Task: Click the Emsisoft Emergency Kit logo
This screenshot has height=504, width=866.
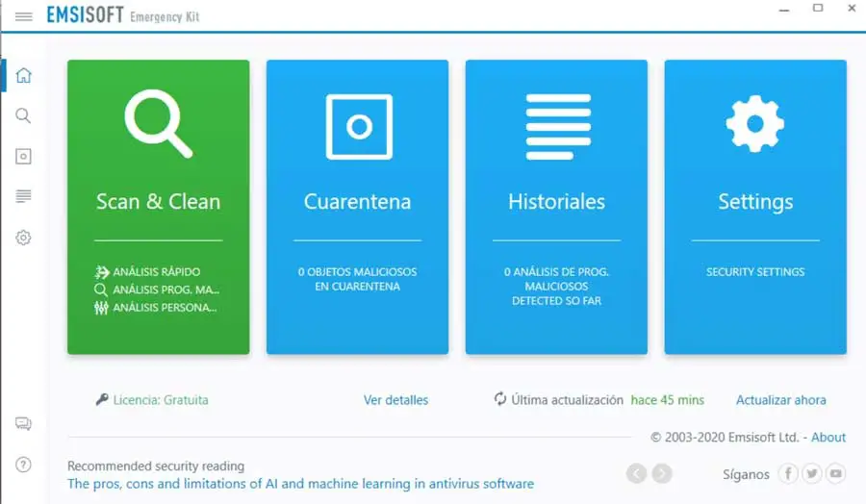Action: click(x=123, y=14)
